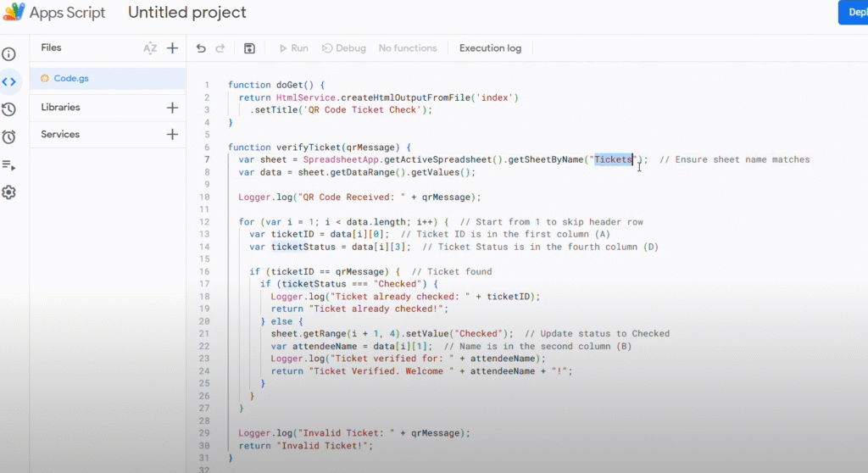
Task: Select the Code.gs file
Action: 71,78
